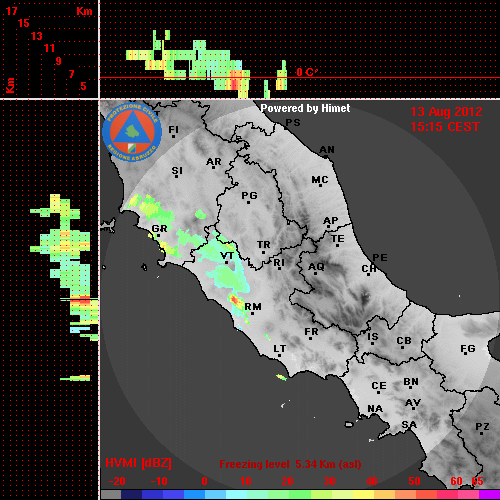Click the '7' km height label
500x500 pixels.
pos(71,74)
